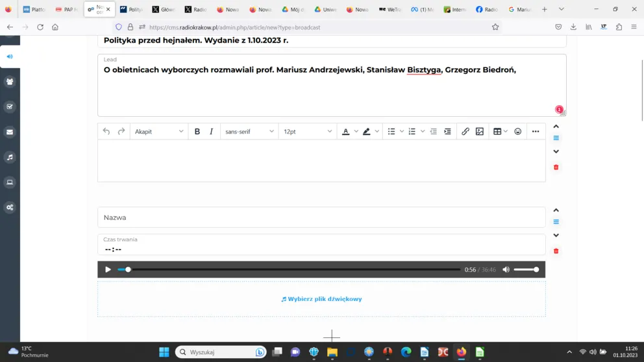Viewport: 644px width, 362px height.
Task: Insert a bulleted list
Action: click(x=391, y=131)
